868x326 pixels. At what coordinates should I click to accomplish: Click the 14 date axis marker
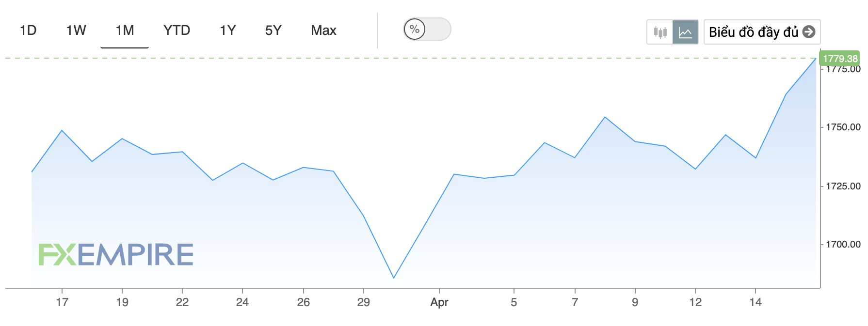[x=755, y=302]
